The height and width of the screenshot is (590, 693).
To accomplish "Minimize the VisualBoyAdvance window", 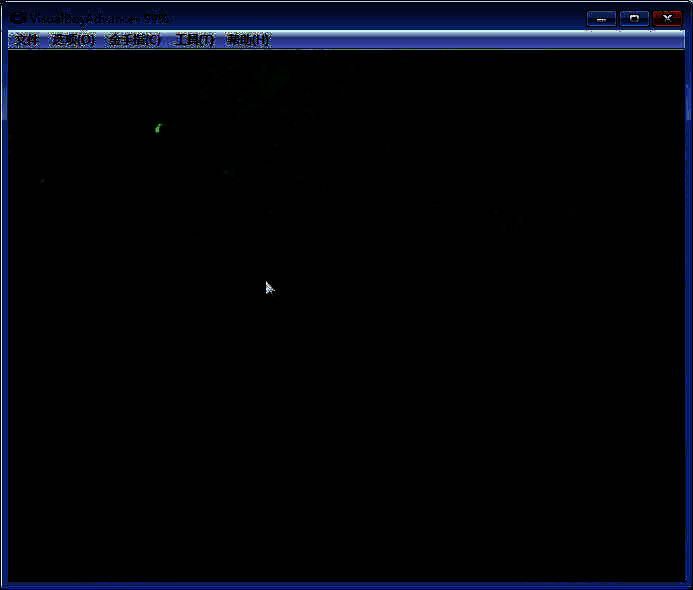I will pos(601,18).
